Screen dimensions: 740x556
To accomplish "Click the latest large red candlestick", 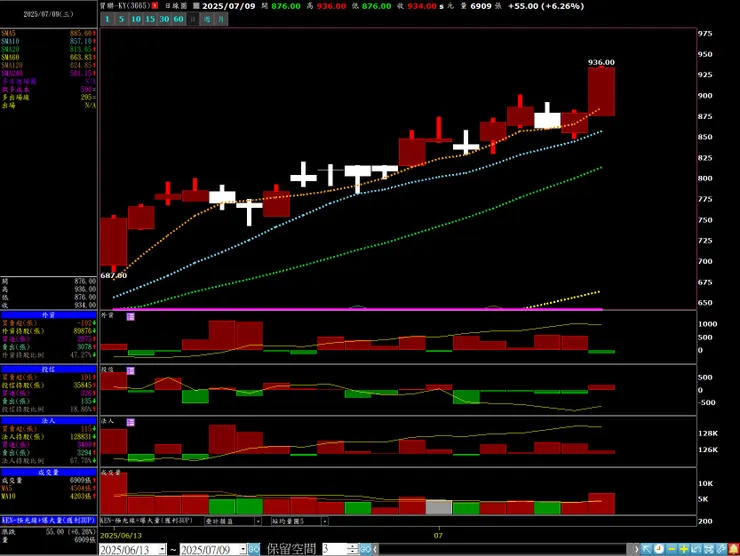I will [601, 92].
